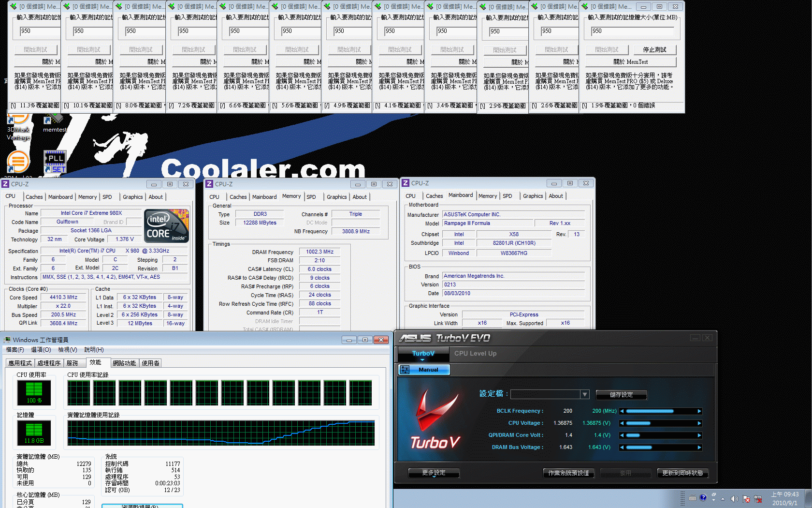Expand the 更多設定 more settings button
812x508 pixels.
[x=434, y=473]
